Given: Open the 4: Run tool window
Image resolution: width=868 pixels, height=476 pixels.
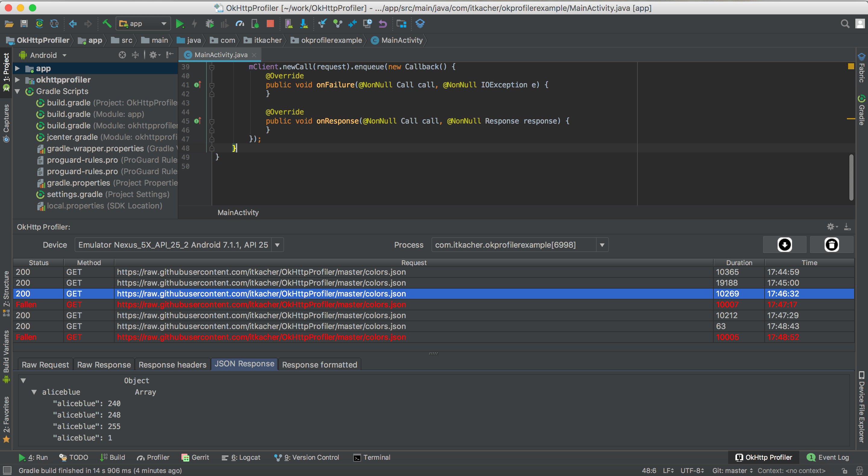Looking at the screenshot, I should [x=33, y=457].
